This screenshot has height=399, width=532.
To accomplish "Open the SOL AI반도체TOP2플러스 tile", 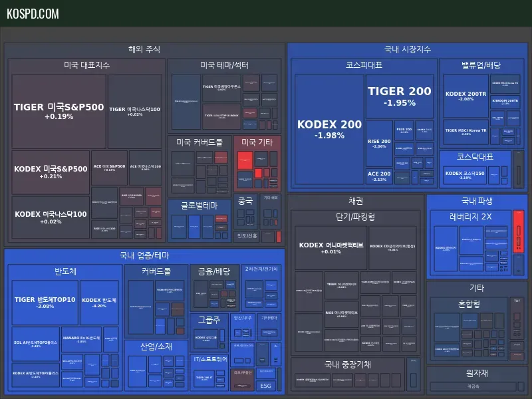I will 36,344.
